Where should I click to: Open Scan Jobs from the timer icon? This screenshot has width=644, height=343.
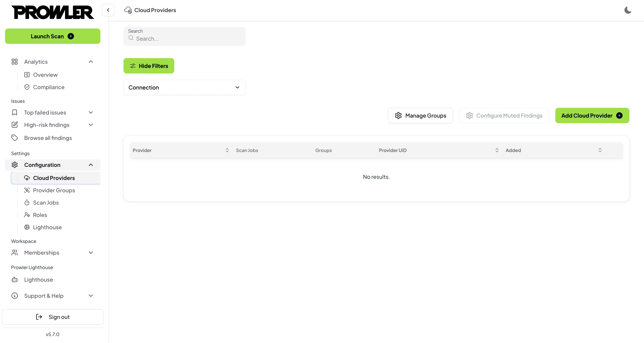coord(27,203)
